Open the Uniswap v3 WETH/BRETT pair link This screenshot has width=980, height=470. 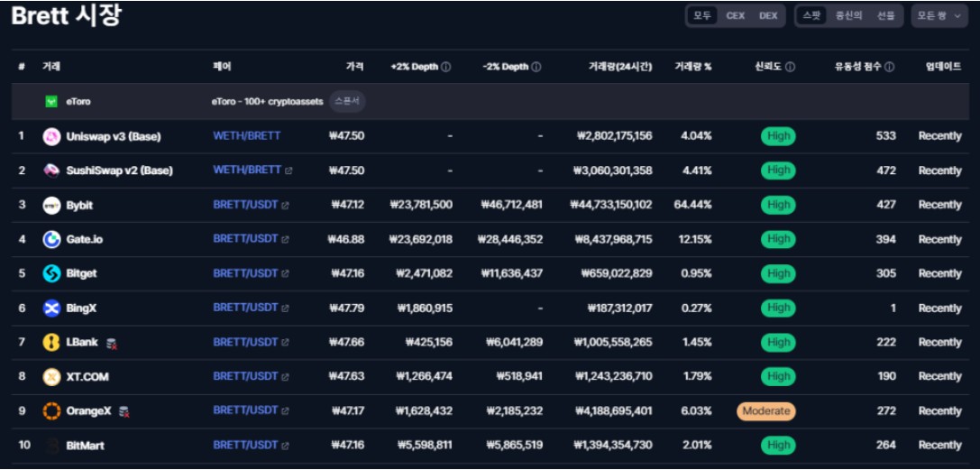tap(247, 135)
